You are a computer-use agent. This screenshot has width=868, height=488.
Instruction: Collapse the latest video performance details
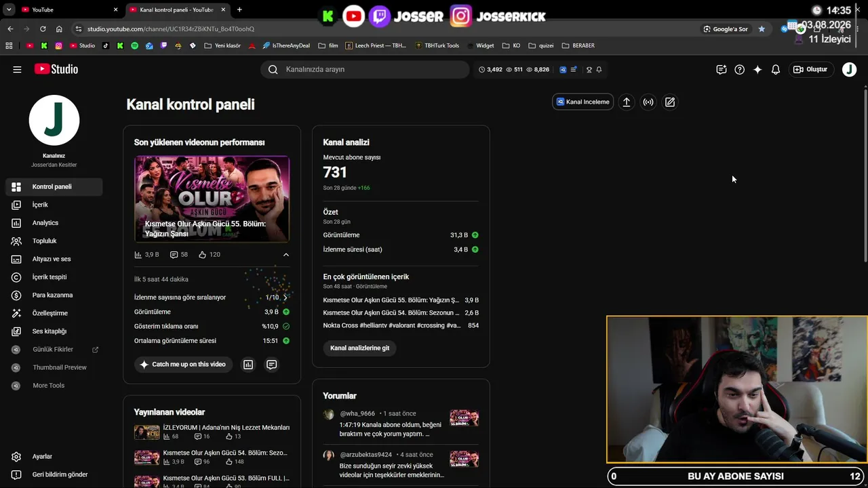[x=286, y=255]
